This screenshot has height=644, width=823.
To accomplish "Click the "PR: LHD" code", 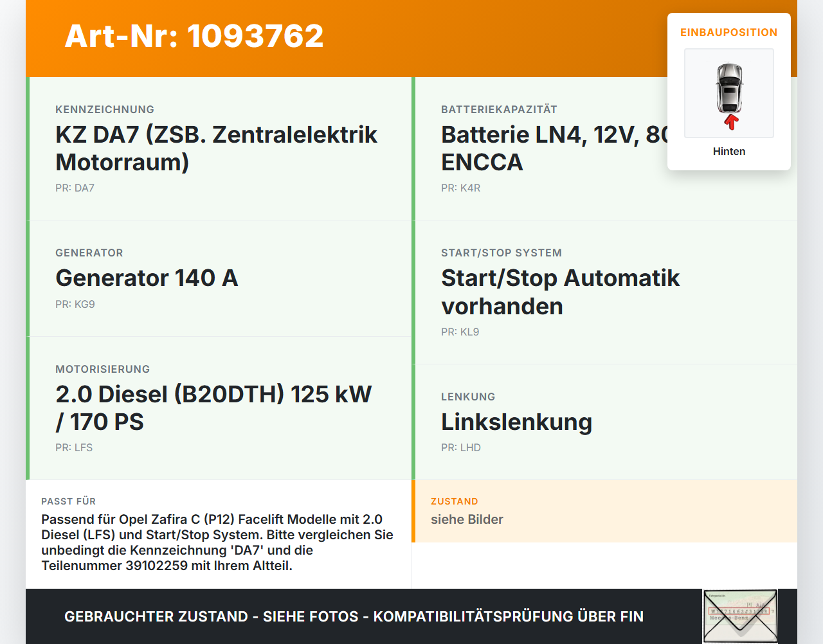I will (461, 447).
